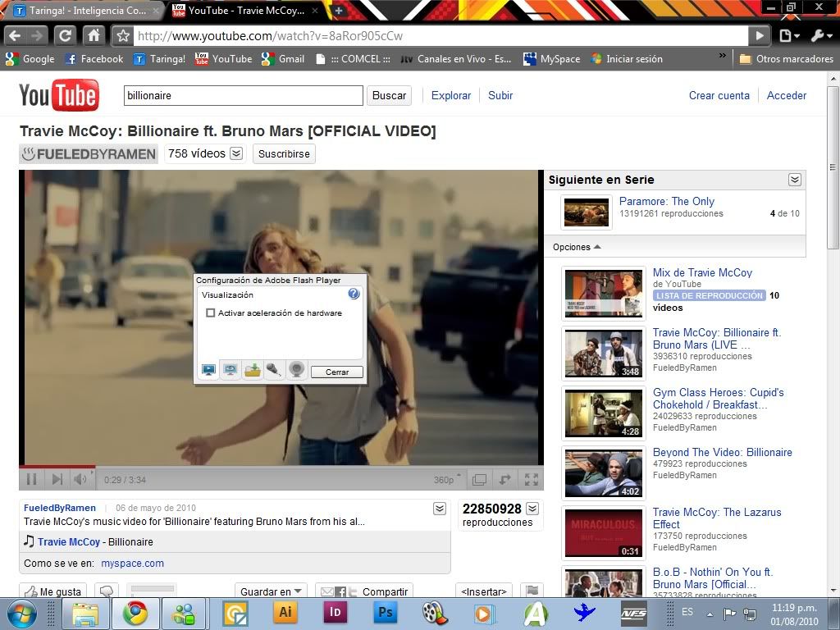840x630 pixels.
Task: Bookmark this page with the star
Action: click(x=123, y=36)
